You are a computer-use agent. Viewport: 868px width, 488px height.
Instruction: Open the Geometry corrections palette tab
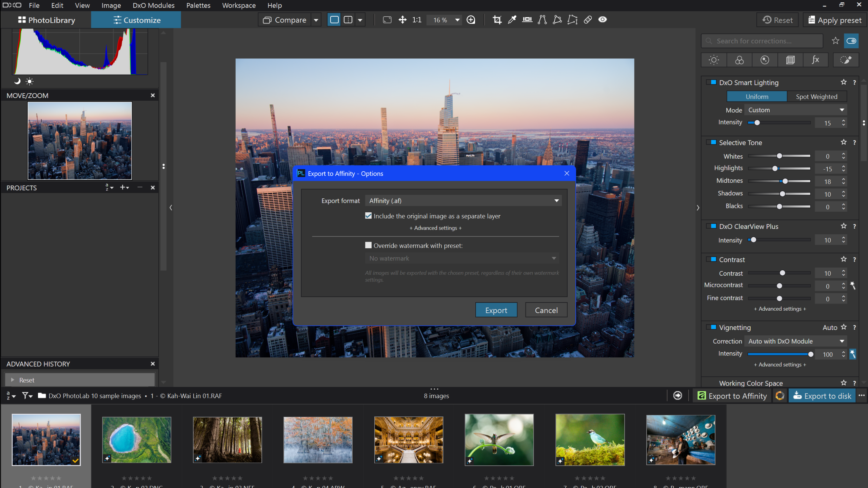coord(790,60)
